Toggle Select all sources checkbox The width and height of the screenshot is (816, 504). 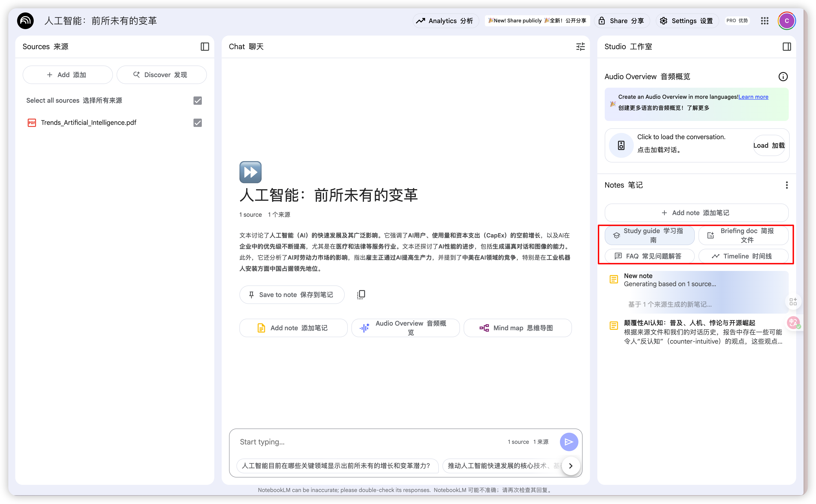(197, 100)
